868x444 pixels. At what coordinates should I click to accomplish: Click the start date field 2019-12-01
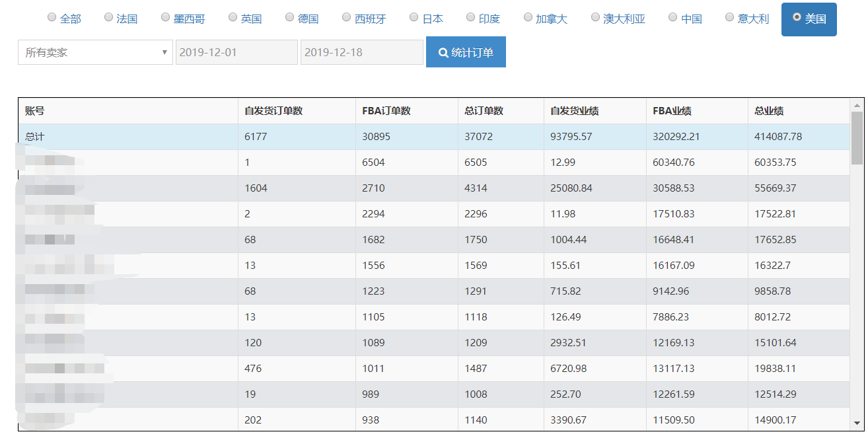point(236,52)
